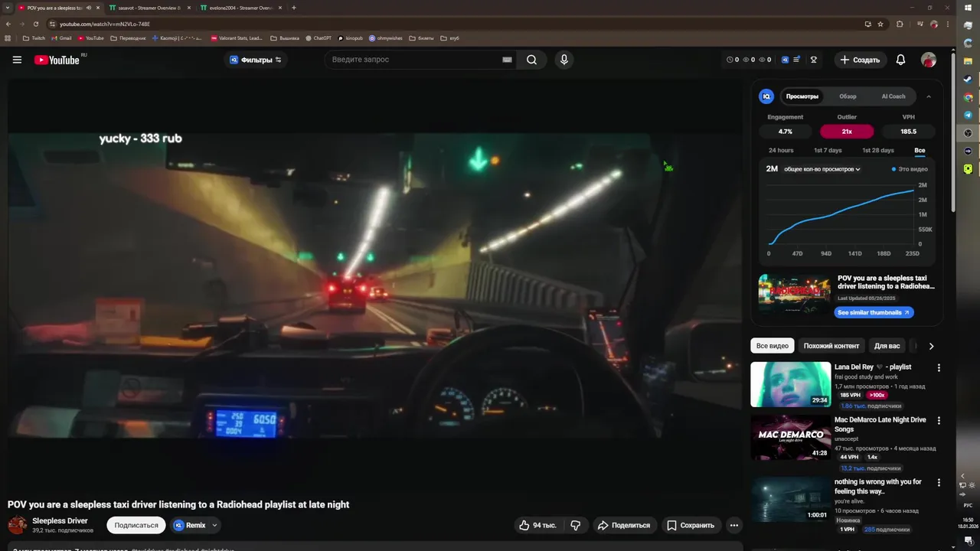Select the Все видео filter chip
This screenshot has width=980, height=551.
(773, 346)
